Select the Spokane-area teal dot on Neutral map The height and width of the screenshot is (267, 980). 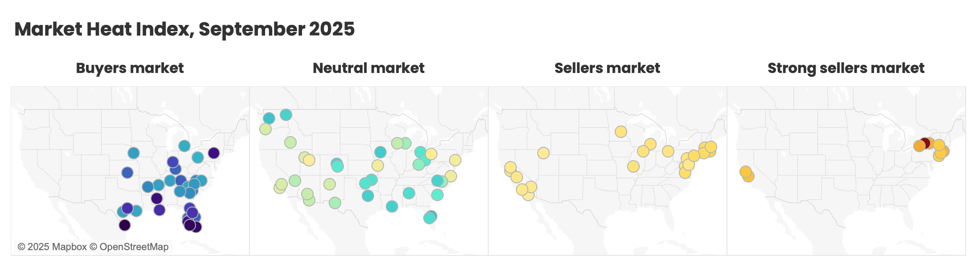286,115
